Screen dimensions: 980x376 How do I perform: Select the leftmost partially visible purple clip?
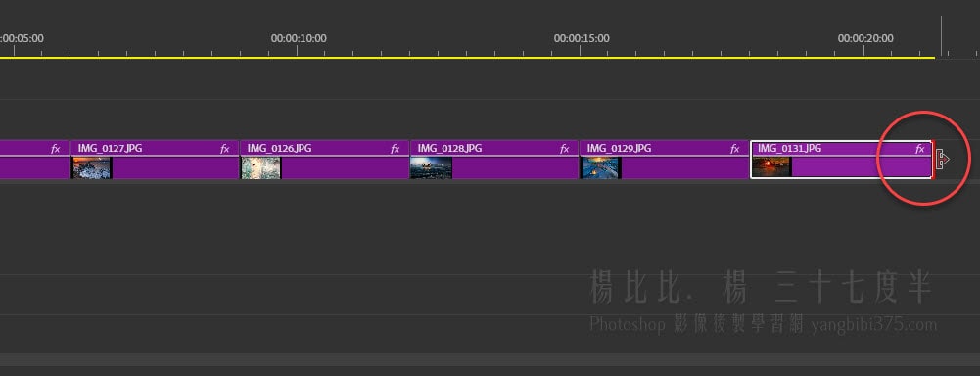[x=34, y=160]
